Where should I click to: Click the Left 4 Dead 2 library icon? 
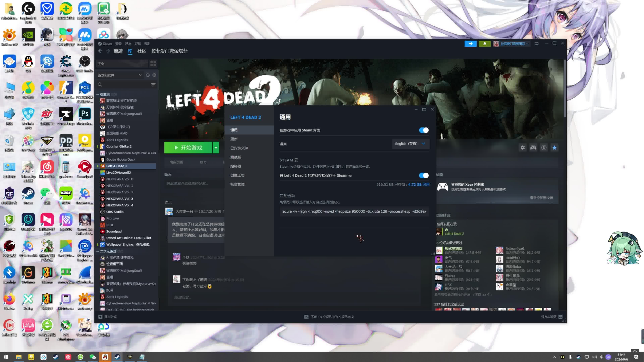tap(103, 166)
